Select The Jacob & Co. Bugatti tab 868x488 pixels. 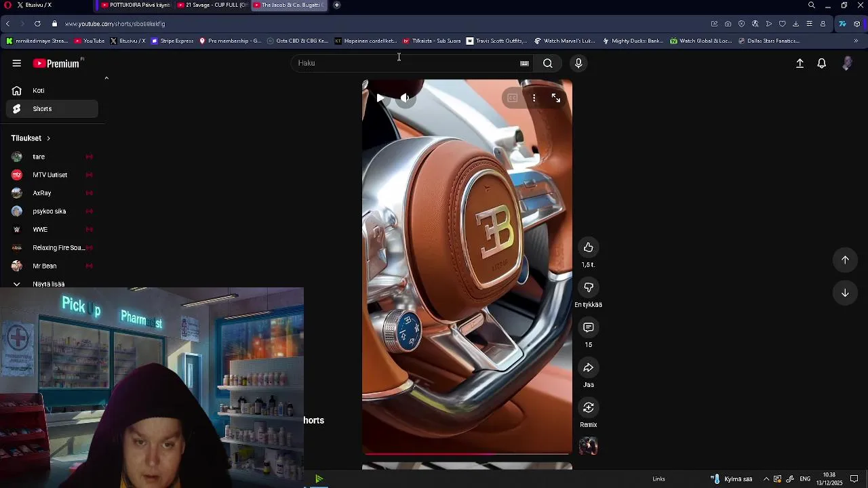click(290, 5)
